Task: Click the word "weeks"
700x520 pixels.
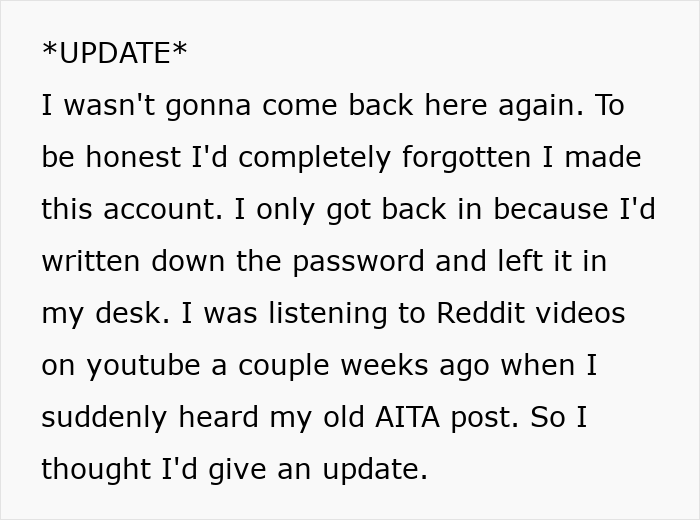Action: (394, 366)
